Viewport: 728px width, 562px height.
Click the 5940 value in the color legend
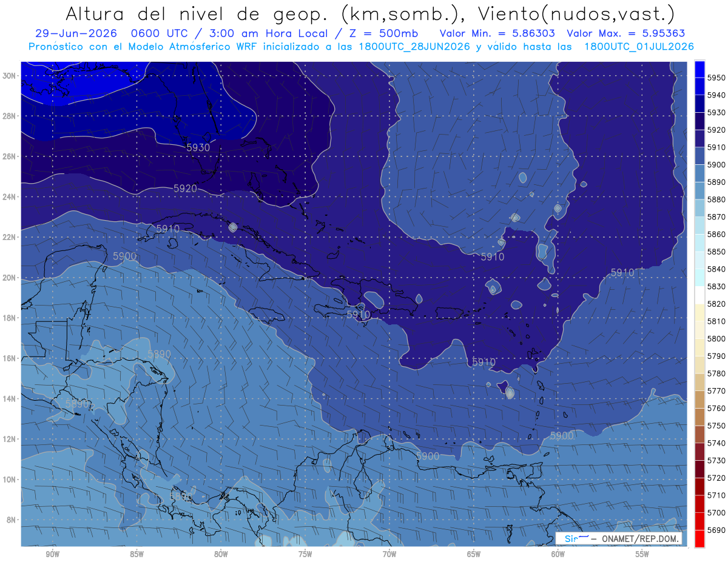pyautogui.click(x=717, y=95)
